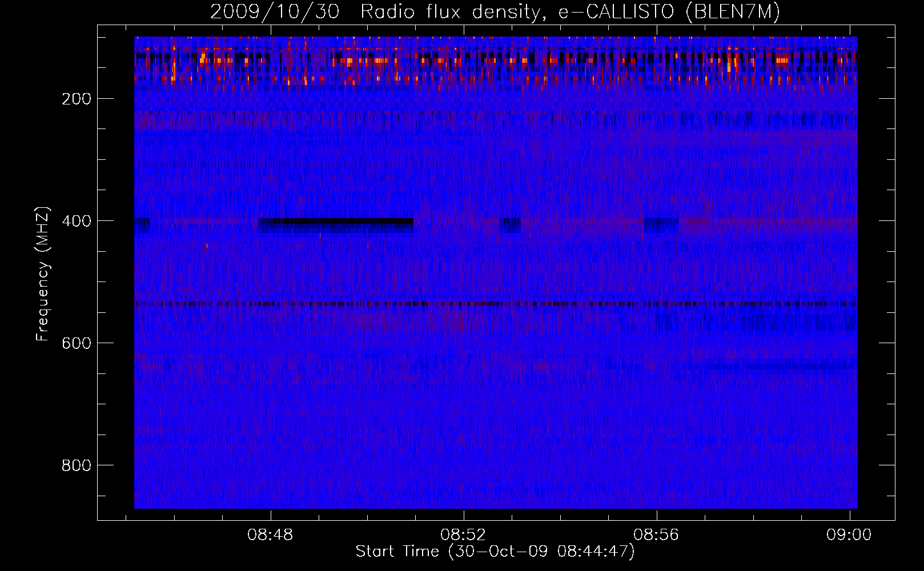Click the 08:48 time tick label
924x571 pixels.
(x=270, y=534)
